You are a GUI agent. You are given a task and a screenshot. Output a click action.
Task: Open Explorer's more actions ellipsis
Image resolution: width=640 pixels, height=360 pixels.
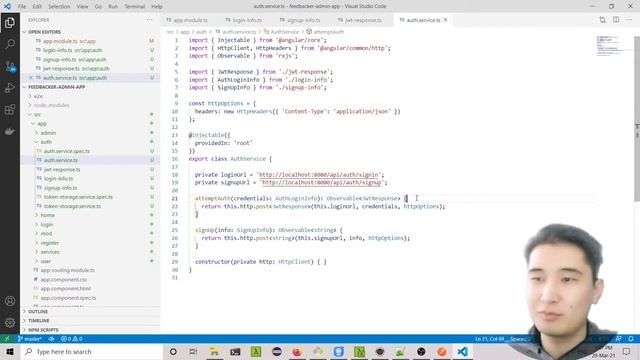[x=149, y=20]
